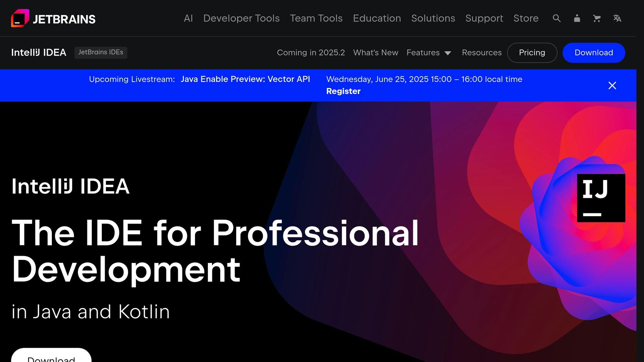Click the JetBrains logo
The image size is (644, 362).
pyautogui.click(x=53, y=18)
